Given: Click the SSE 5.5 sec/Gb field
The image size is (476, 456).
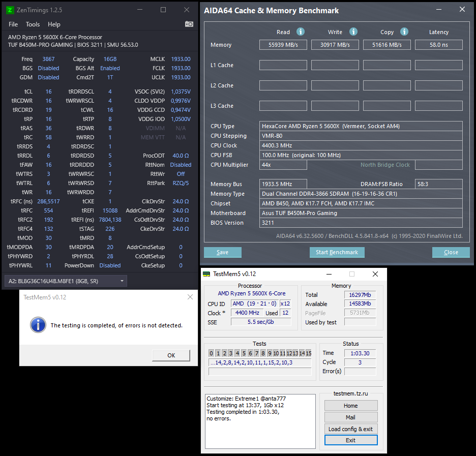Looking at the screenshot, I should point(261,322).
